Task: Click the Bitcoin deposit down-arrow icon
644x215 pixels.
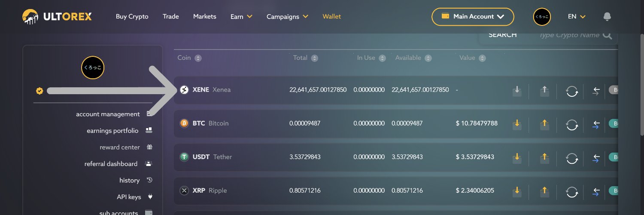Action: pyautogui.click(x=517, y=124)
